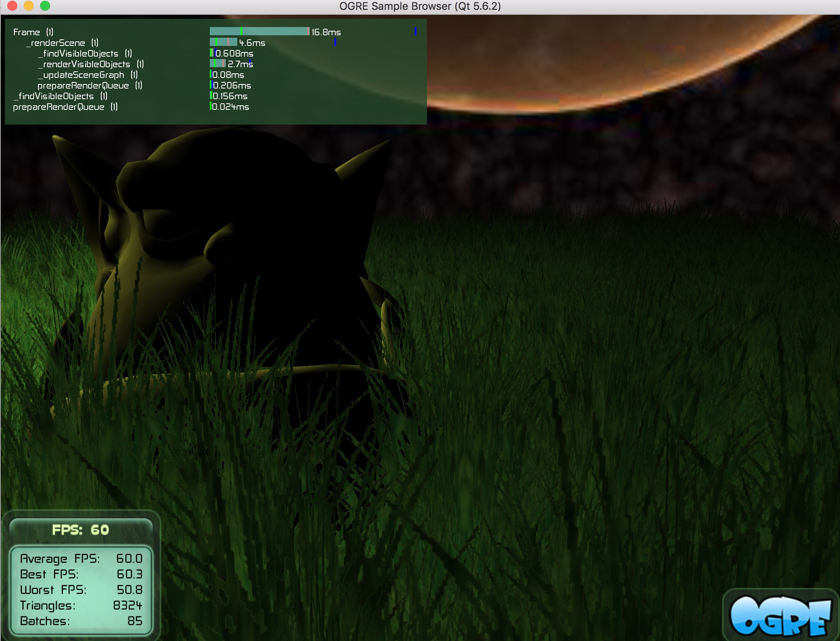The image size is (840, 641).
Task: Click the green fullscreen window button
Action: 45,6
